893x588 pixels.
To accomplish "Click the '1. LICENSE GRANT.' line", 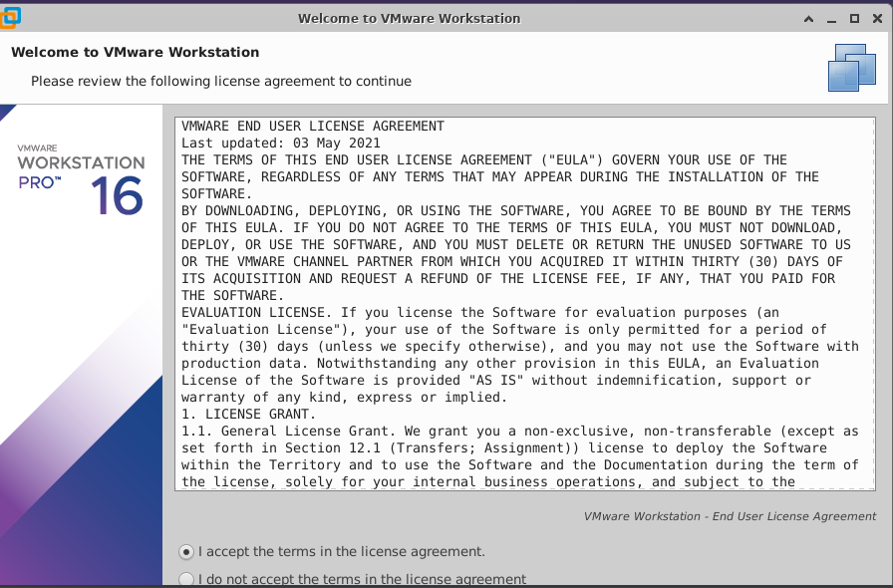I will 248,414.
